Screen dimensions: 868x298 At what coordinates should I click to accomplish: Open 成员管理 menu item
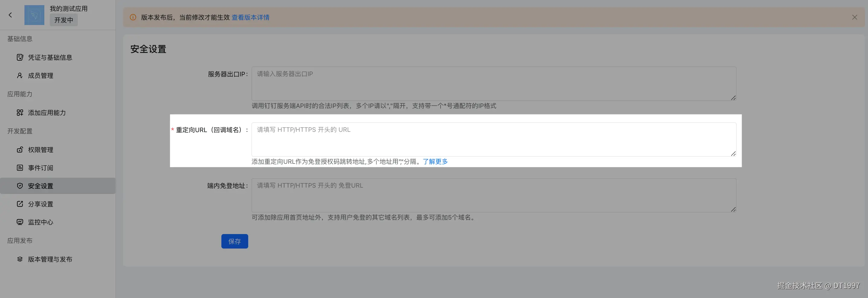pos(58,75)
